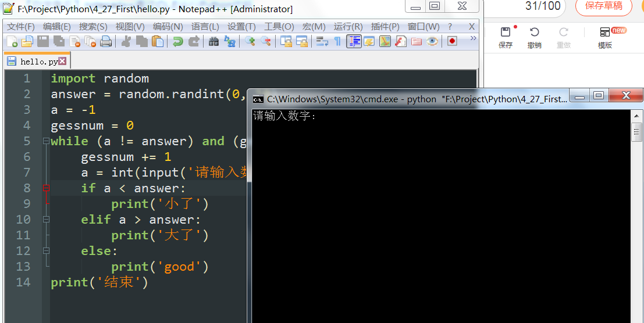Open the 窗口(W) menu
The width and height of the screenshot is (644, 323).
click(x=424, y=27)
